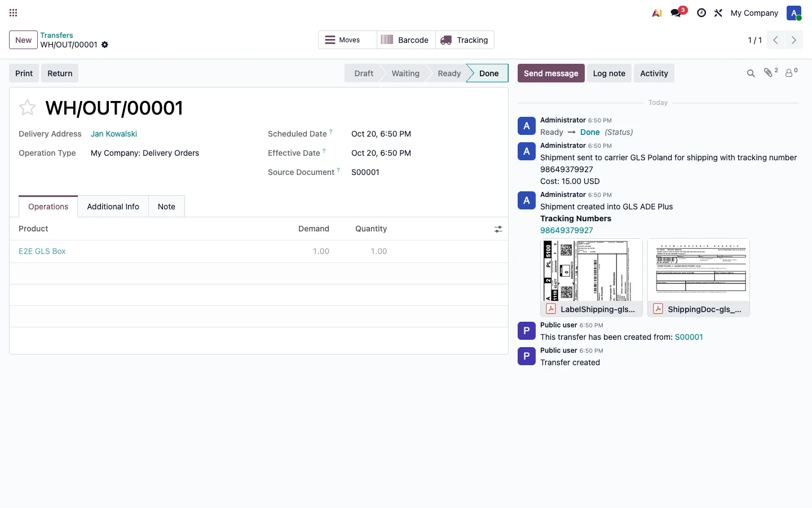Open the S00001 sale order link in chatter
The height and width of the screenshot is (508, 812).
pyautogui.click(x=689, y=337)
